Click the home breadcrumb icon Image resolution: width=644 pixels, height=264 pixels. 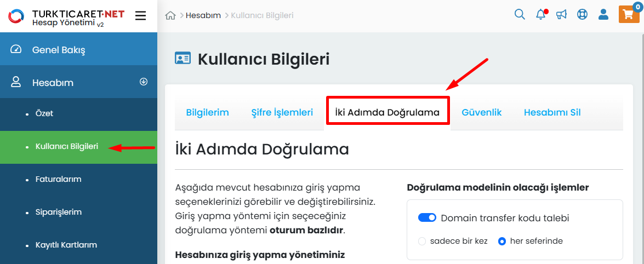pyautogui.click(x=170, y=15)
